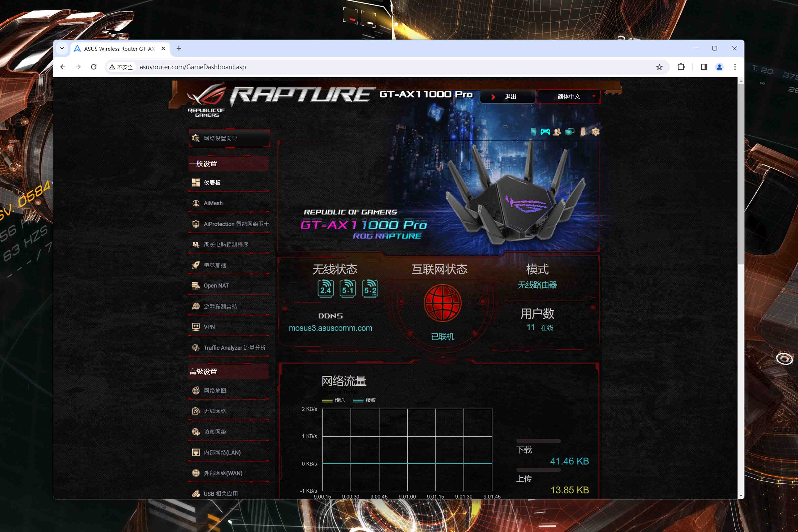Select the 5-2 wireless band icon
The height and width of the screenshot is (532, 798).
[x=370, y=288]
